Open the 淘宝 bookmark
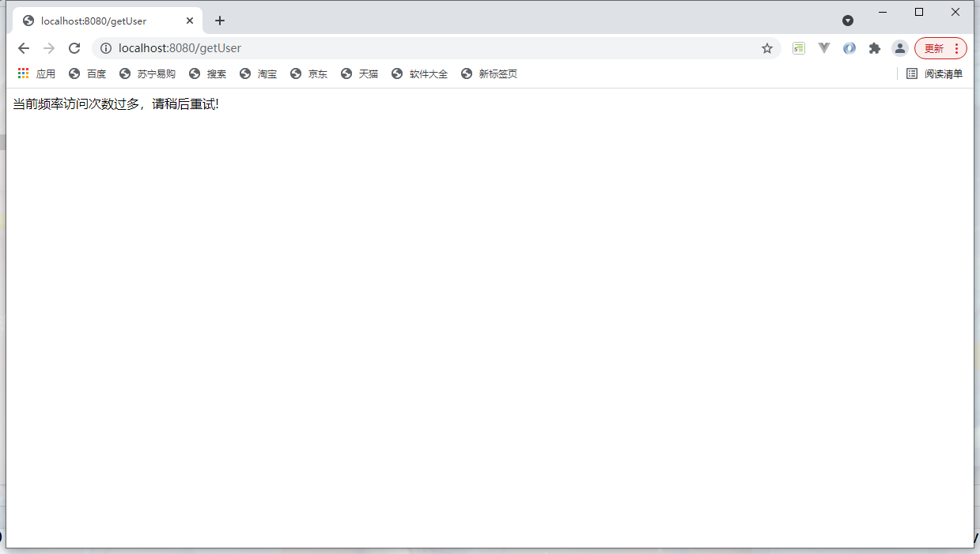Viewport: 980px width, 554px height. (258, 73)
